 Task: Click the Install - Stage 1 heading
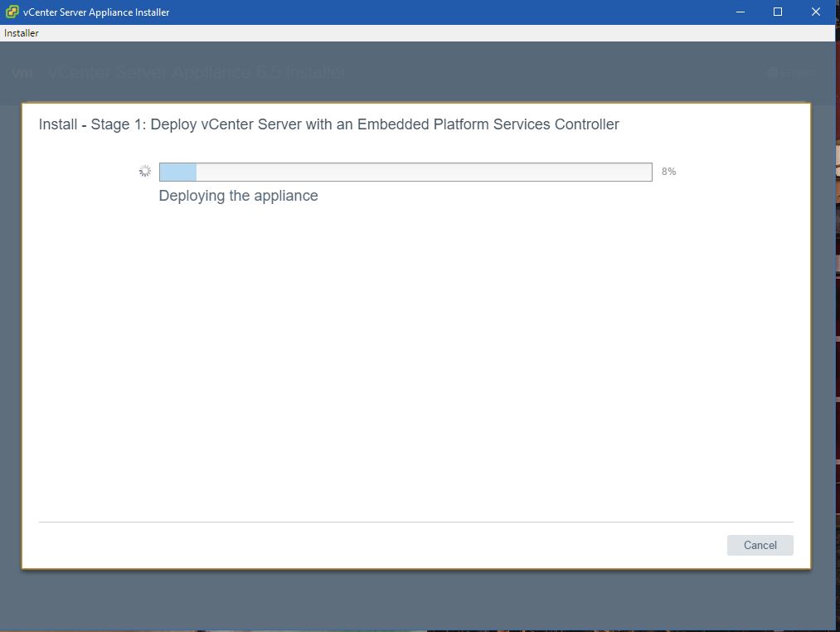pos(329,124)
